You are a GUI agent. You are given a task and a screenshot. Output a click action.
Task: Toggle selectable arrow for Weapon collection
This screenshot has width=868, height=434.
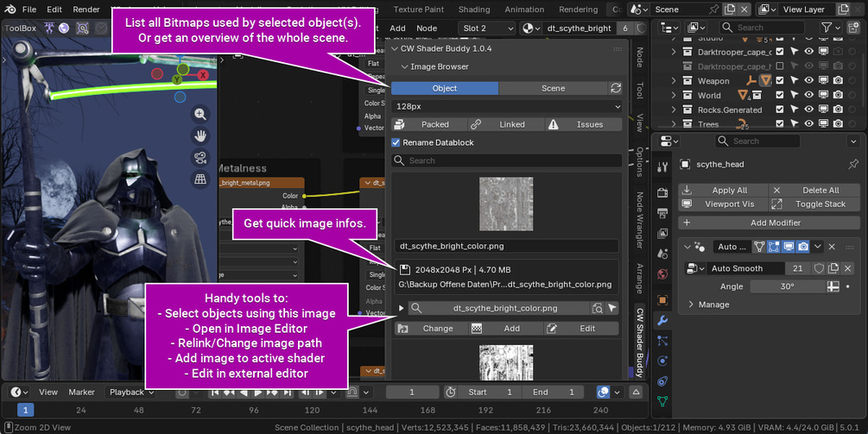coord(795,81)
